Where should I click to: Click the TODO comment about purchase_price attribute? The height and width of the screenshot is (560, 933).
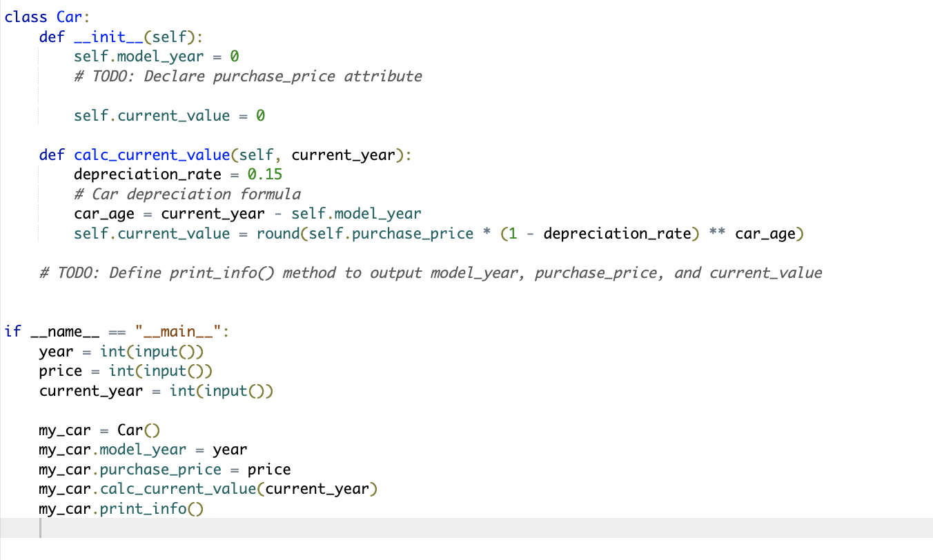coord(247,76)
